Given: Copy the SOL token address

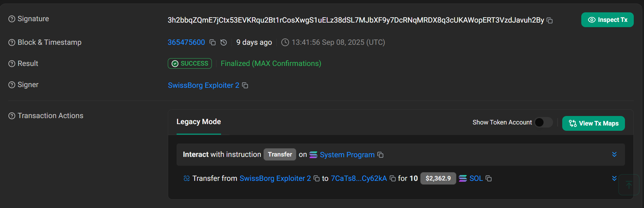Looking at the screenshot, I should pos(489,178).
